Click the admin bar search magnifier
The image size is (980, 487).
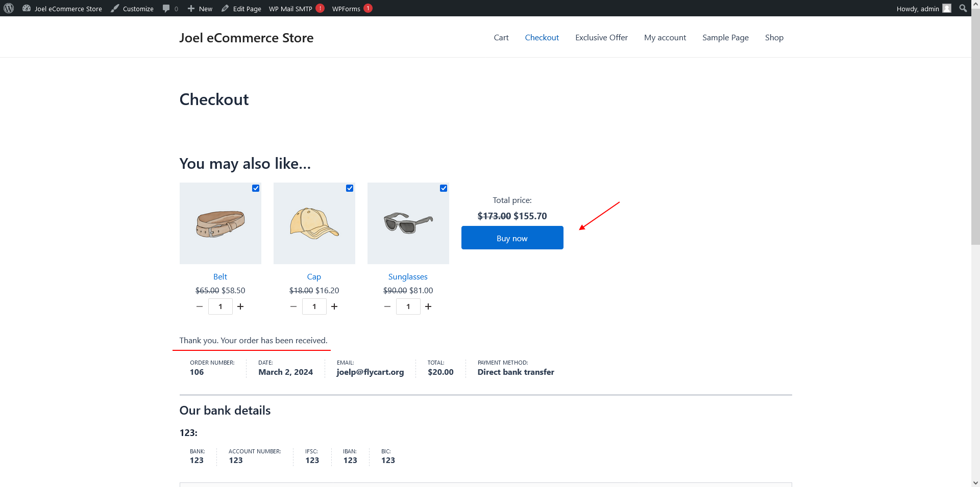[963, 8]
